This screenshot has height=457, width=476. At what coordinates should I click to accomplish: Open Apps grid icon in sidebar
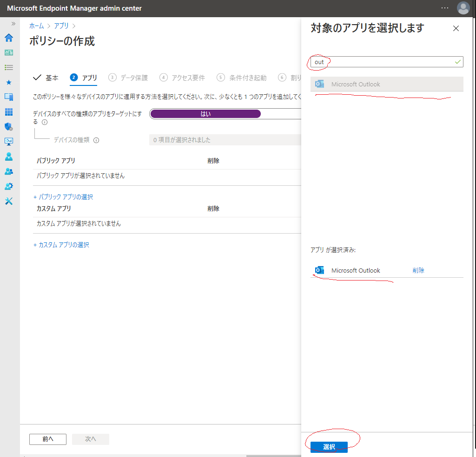(x=9, y=112)
